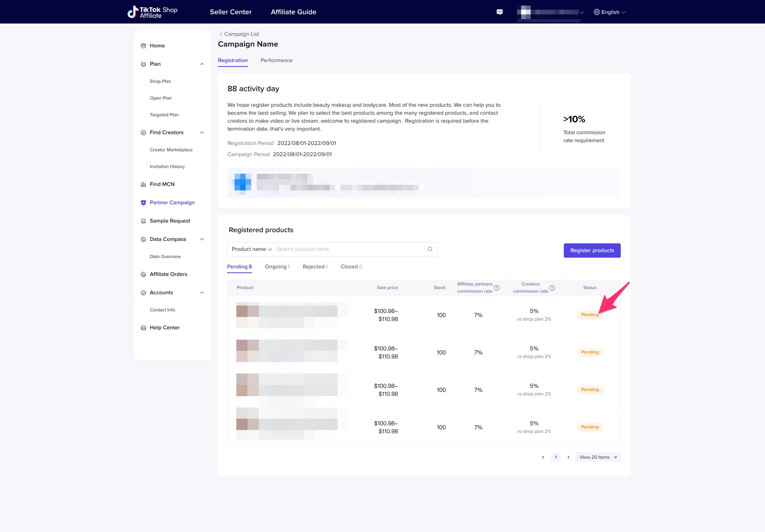Open Help Center in sidebar
The width and height of the screenshot is (765, 532).
(x=165, y=328)
